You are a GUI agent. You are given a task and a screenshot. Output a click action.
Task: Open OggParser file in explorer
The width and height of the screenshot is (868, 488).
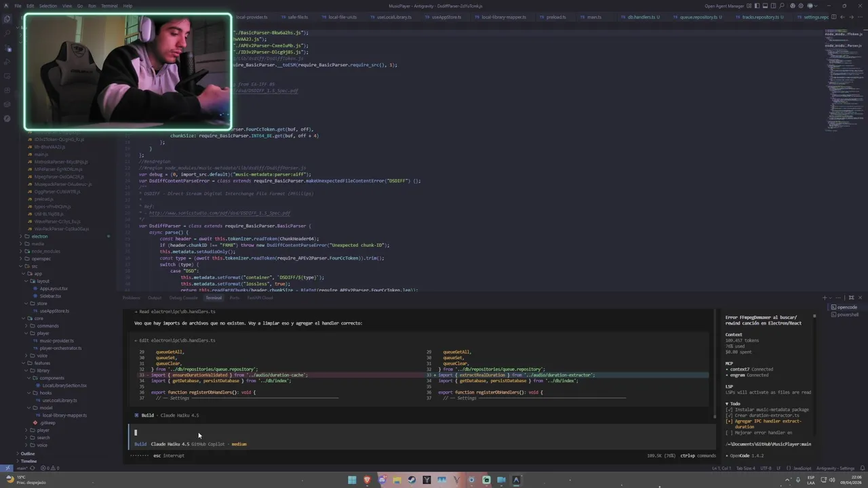pyautogui.click(x=58, y=191)
